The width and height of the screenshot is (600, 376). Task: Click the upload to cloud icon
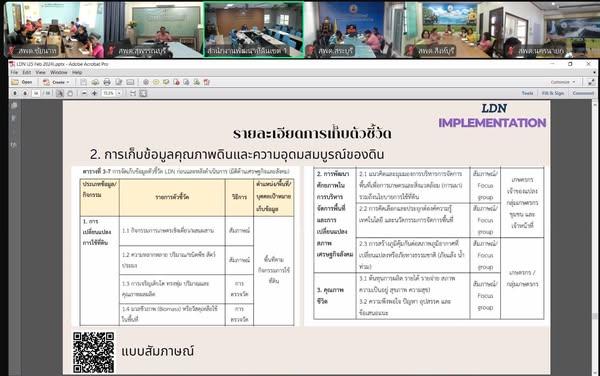pyautogui.click(x=95, y=82)
